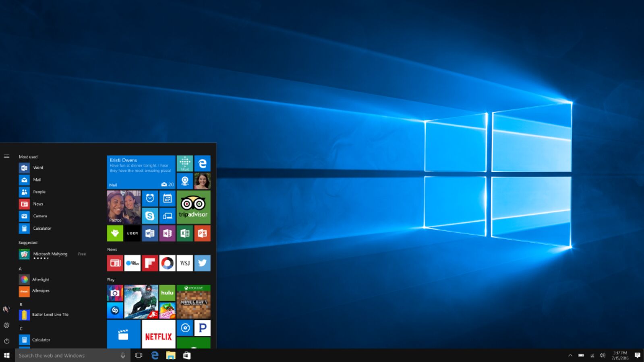Launch the Minecraft Xbox Live tile
Image resolution: width=644 pixels, height=362 pixels.
tap(193, 302)
